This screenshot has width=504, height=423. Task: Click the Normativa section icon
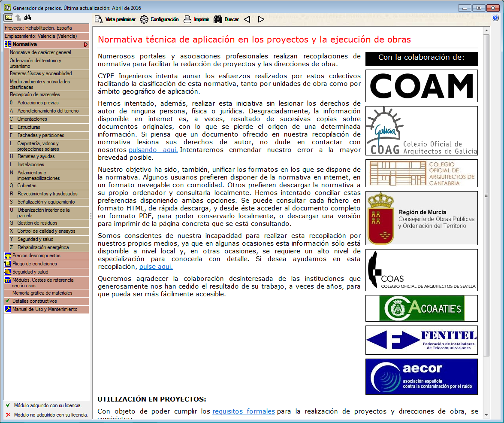coord(8,44)
